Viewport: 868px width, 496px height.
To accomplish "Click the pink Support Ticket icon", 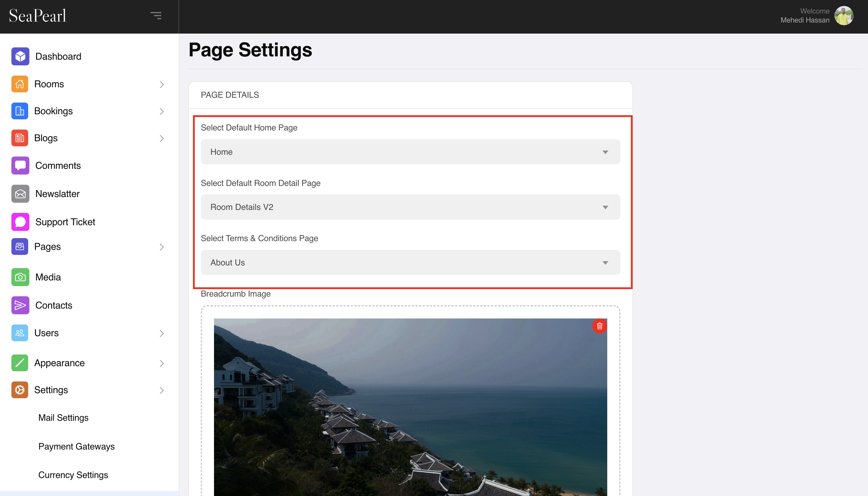I will pyautogui.click(x=20, y=222).
